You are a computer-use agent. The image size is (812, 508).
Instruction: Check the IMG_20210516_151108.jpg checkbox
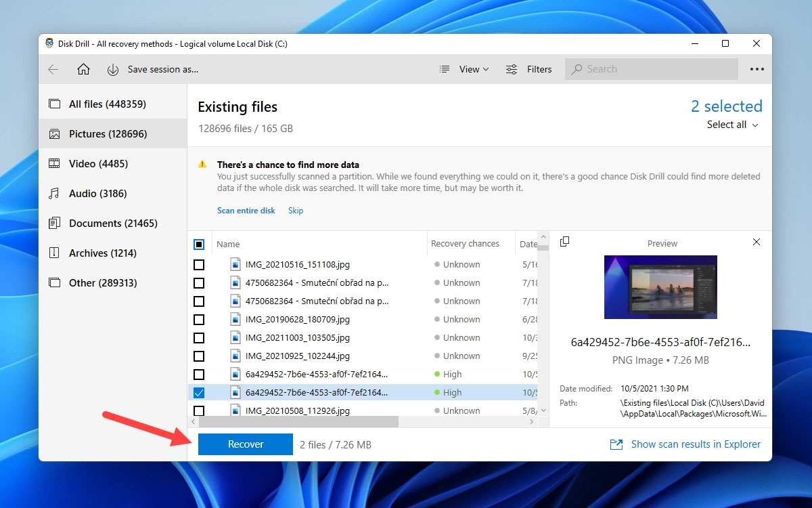199,265
